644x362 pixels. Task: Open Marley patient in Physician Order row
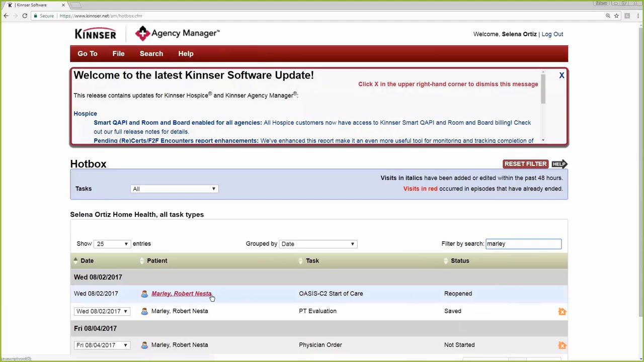[x=180, y=345]
